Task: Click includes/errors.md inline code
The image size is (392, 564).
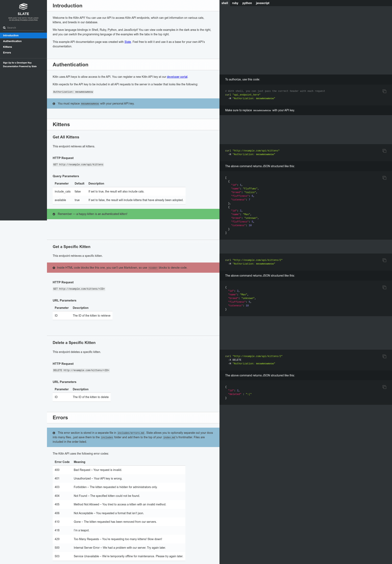Action: pyautogui.click(x=131, y=433)
